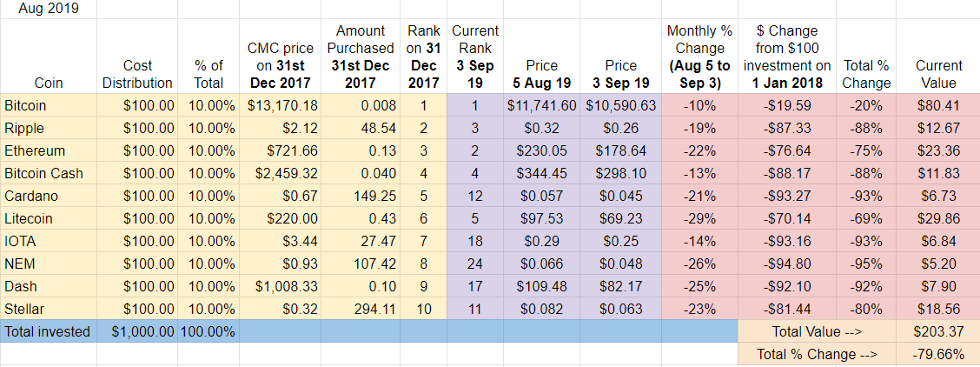Click the '-79.66%' total change cell
The height and width of the screenshot is (367, 980).
click(937, 355)
